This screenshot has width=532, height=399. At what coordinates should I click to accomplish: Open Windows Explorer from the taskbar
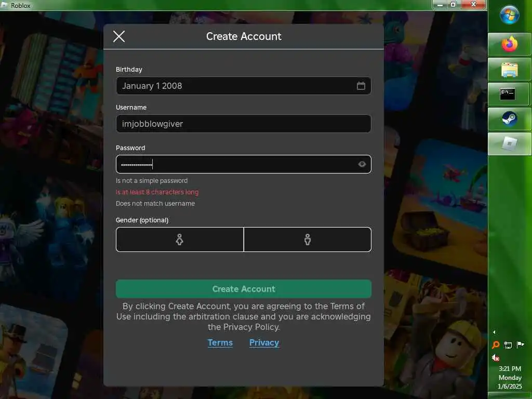(x=509, y=70)
